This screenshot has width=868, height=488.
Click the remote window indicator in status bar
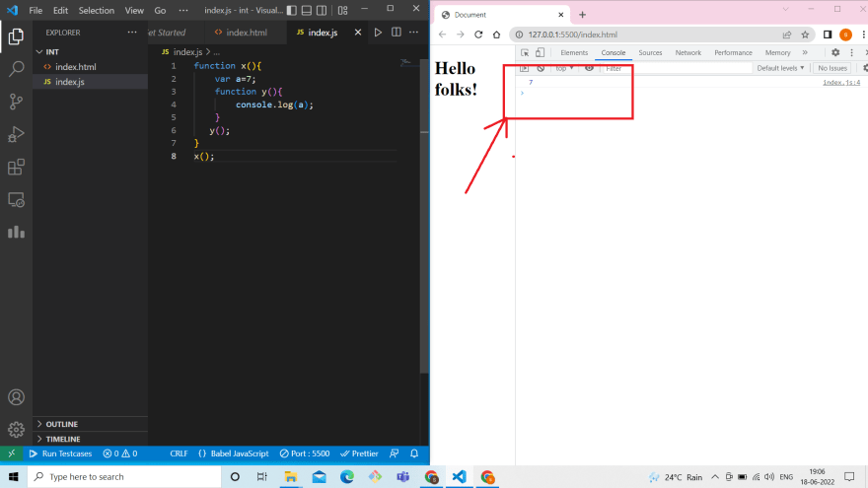12,453
